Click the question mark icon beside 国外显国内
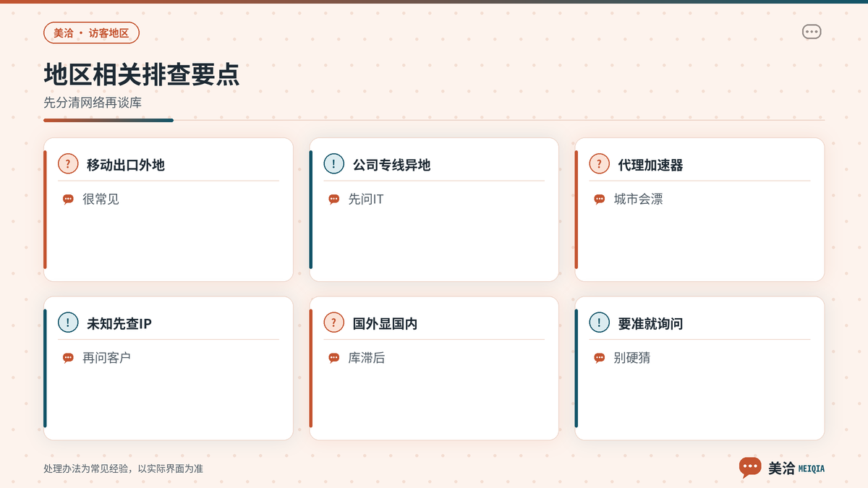868x488 pixels. (x=333, y=322)
